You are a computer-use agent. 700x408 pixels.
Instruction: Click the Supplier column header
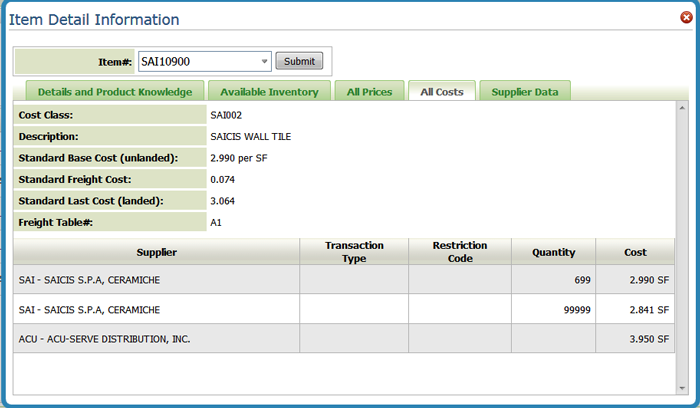pyautogui.click(x=156, y=252)
